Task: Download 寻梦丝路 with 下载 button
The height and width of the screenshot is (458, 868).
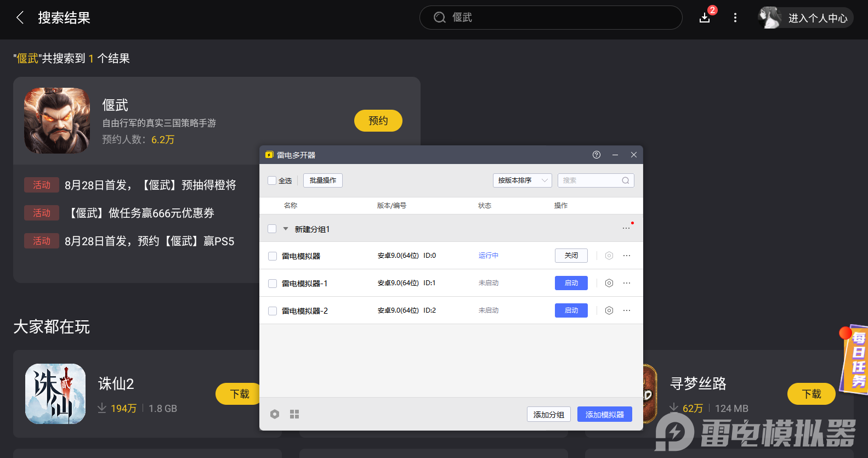Action: [812, 394]
